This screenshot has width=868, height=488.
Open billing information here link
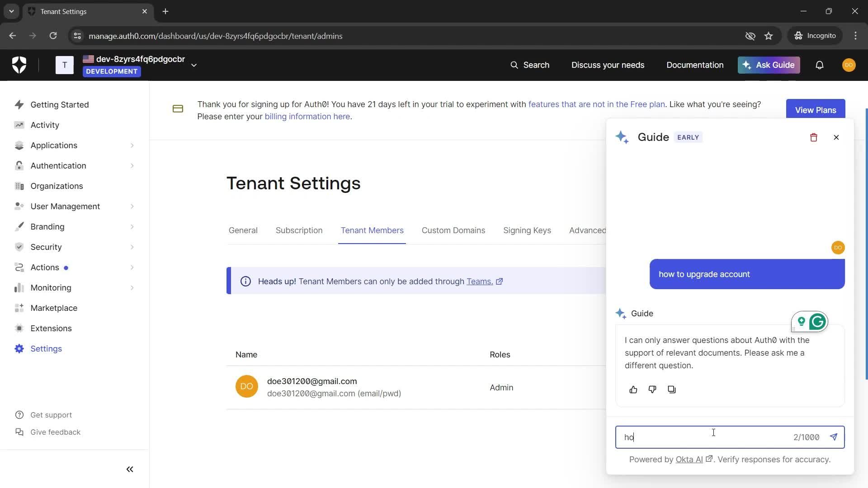[307, 117]
